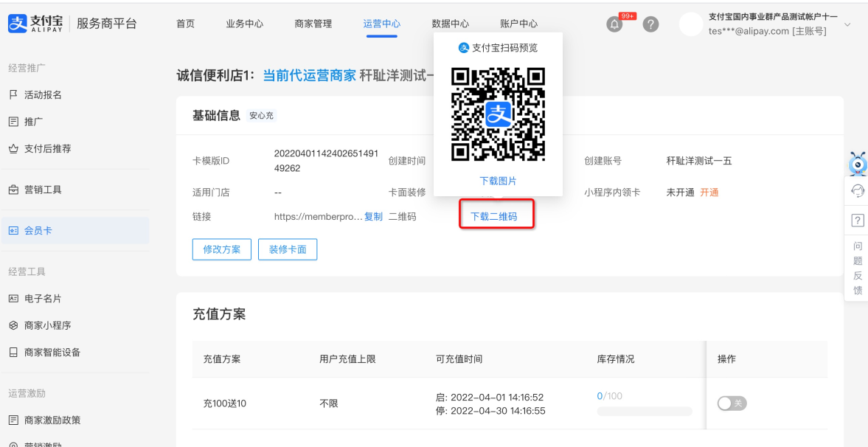Select 会员卡 sidebar item
Viewport: 868px width, 447px height.
[x=75, y=230]
